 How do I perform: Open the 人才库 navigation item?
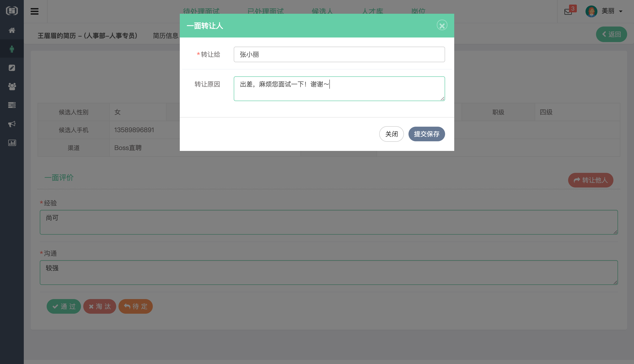point(372,11)
